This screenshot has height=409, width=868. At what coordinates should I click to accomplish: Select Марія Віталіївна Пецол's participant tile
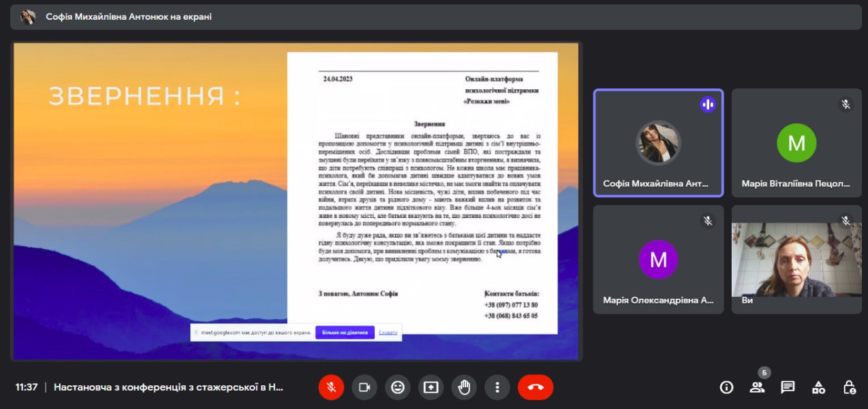point(796,143)
